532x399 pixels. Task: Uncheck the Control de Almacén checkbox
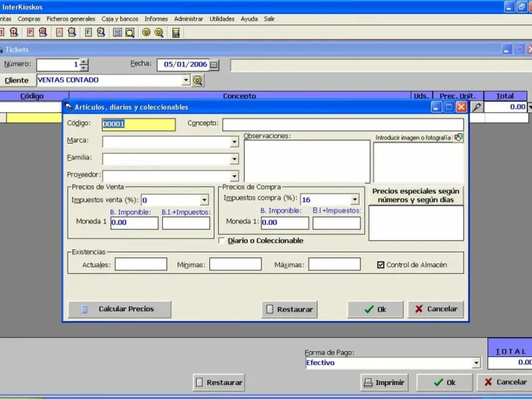(380, 265)
